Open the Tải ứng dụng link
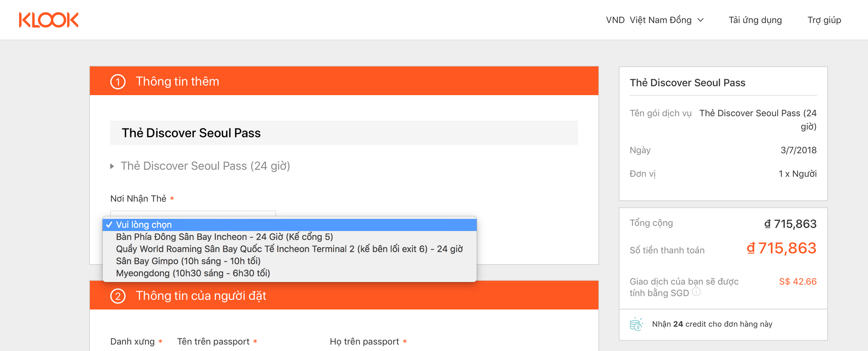Viewport: 868px width, 351px height. tap(755, 20)
